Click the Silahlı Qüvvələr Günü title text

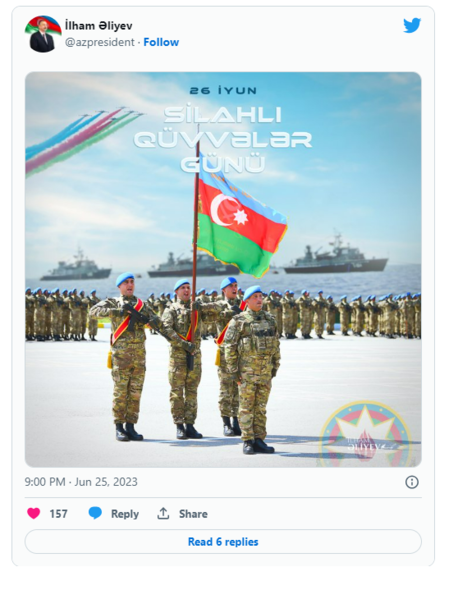point(223,140)
